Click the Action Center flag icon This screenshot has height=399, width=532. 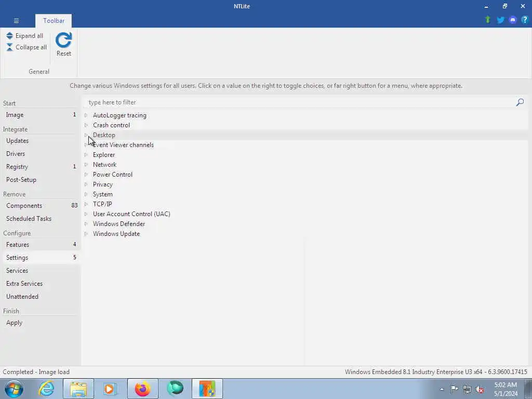454,389
